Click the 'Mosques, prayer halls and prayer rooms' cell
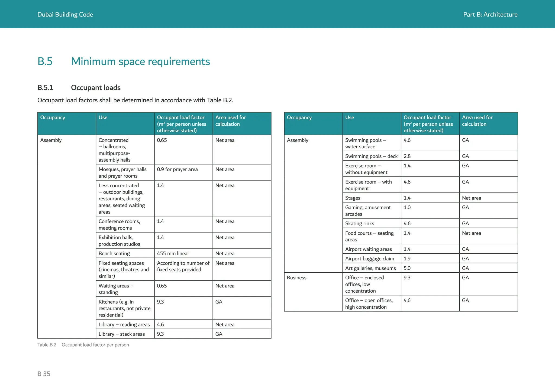 pyautogui.click(x=122, y=172)
